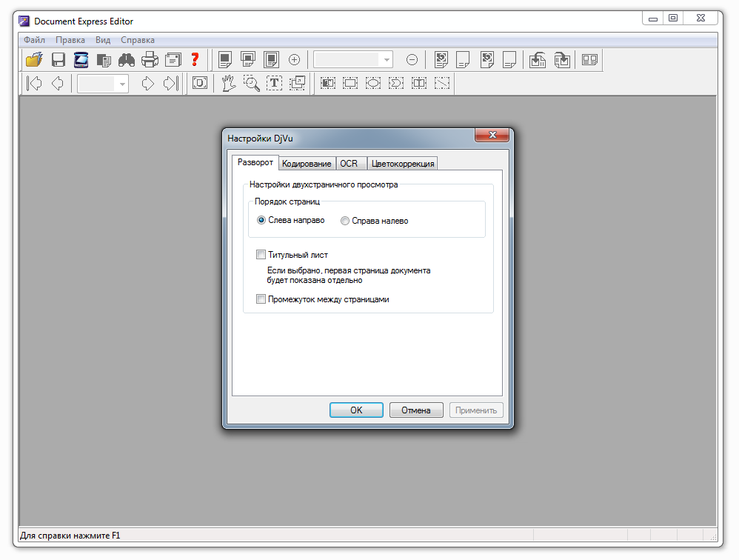
Task: Click the printer icon
Action: [150, 60]
